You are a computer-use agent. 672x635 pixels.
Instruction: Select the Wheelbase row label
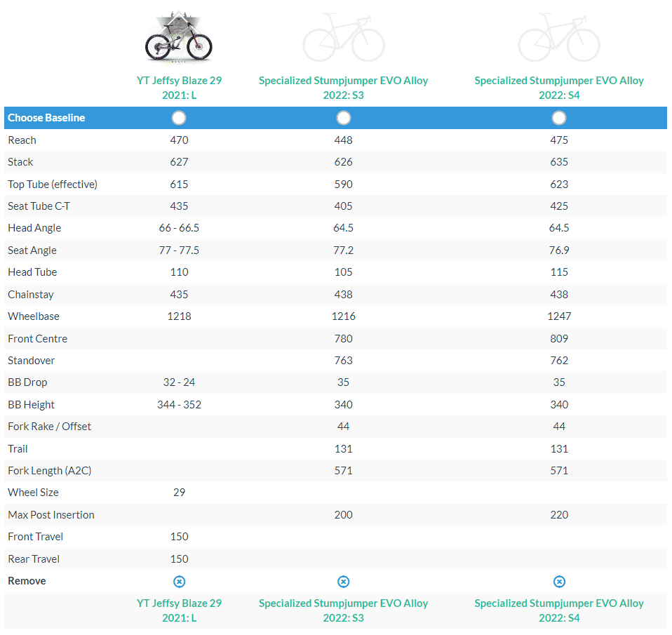[34, 316]
